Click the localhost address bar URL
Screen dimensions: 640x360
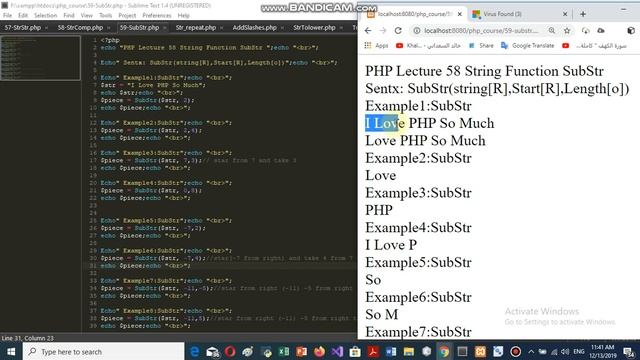click(481, 31)
